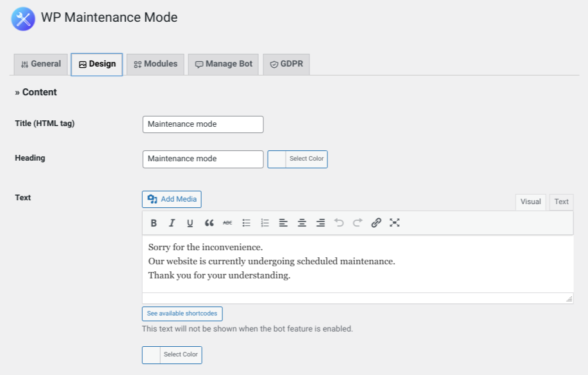Insert a hyperlink into the text

[376, 223]
